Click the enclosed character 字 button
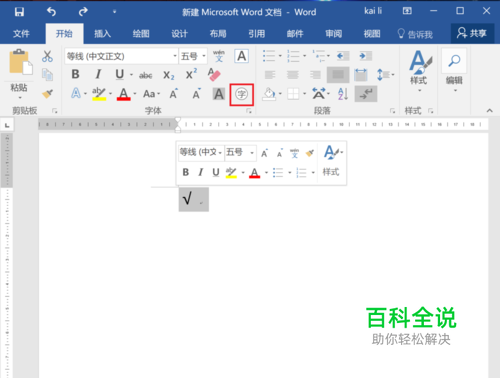 [x=242, y=95]
